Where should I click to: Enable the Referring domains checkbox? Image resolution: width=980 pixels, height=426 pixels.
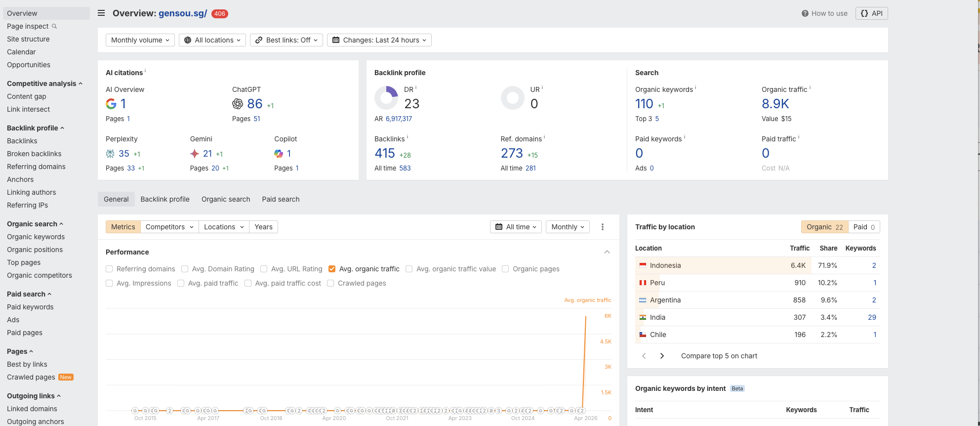[109, 269]
